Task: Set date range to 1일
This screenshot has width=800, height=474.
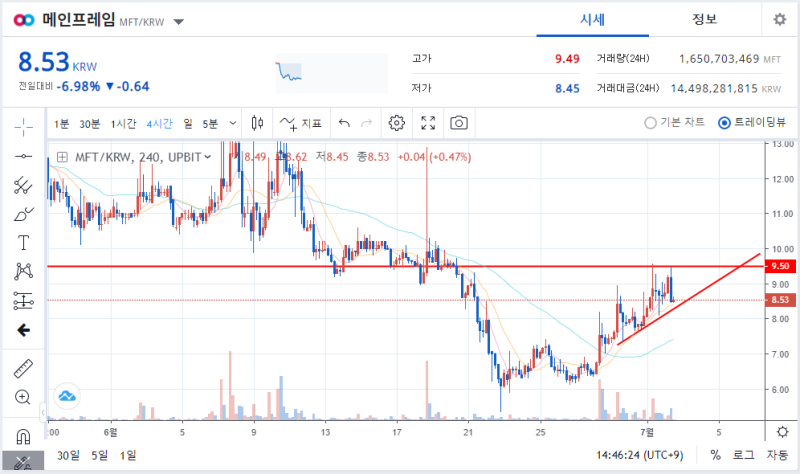Action: pos(128,455)
